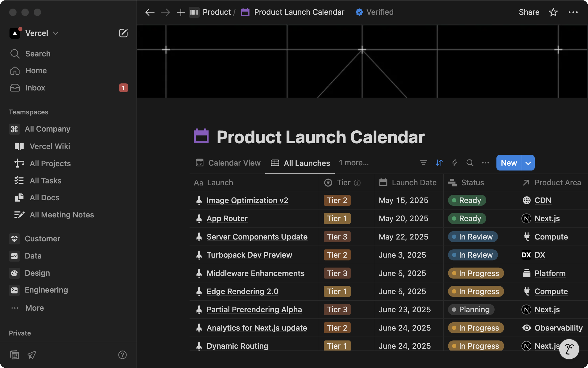Click the orange Tier 2 tag for Image Optimization v2
Image resolution: width=588 pixels, height=368 pixels.
click(337, 200)
